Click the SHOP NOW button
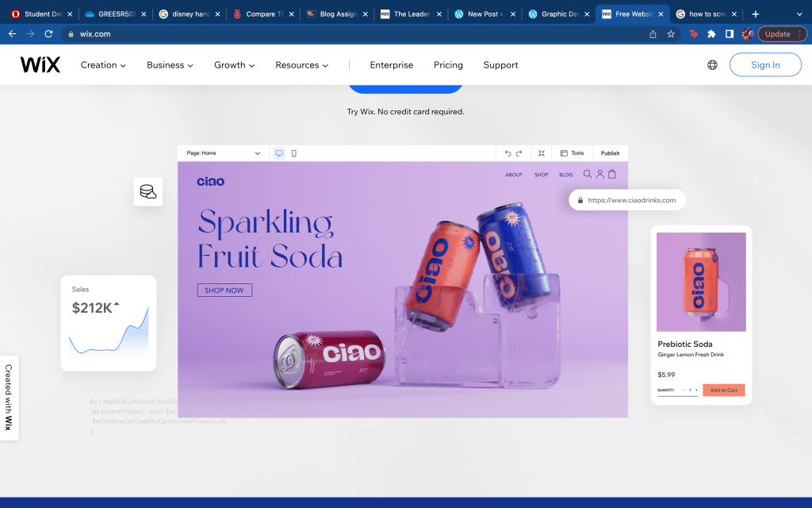Screen dimensions: 812x508 coord(224,291)
